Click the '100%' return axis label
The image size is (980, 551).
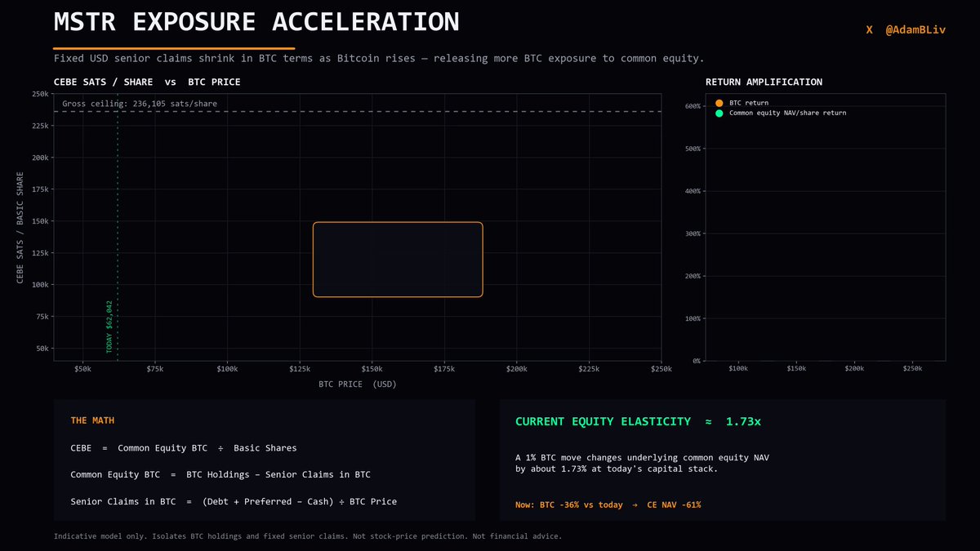click(694, 318)
